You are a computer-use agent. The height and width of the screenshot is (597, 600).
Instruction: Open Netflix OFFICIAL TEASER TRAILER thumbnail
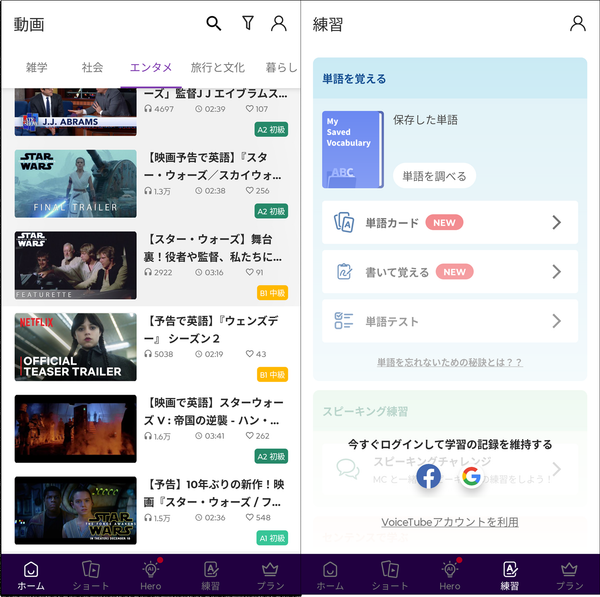click(x=75, y=347)
